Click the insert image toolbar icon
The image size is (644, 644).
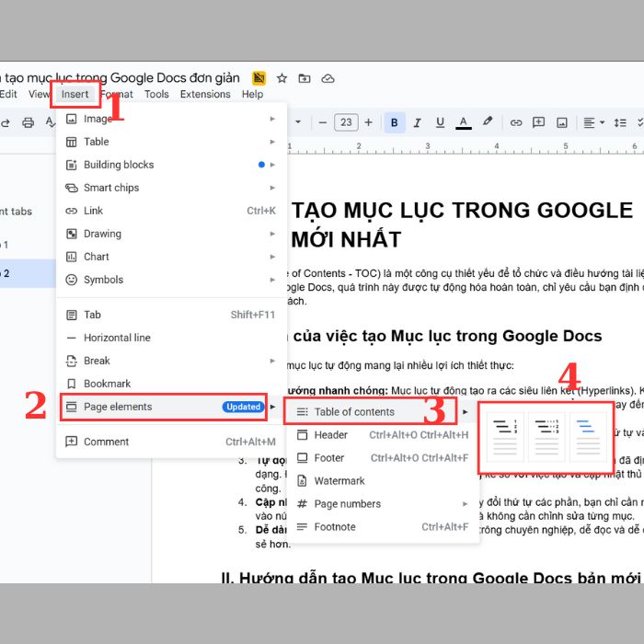tap(561, 122)
